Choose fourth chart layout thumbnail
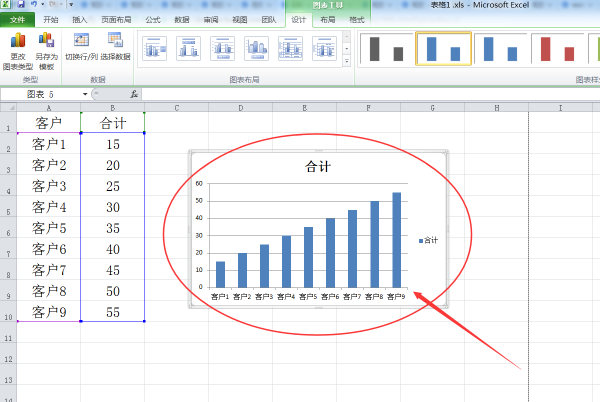The height and width of the screenshot is (402, 600). [x=256, y=49]
